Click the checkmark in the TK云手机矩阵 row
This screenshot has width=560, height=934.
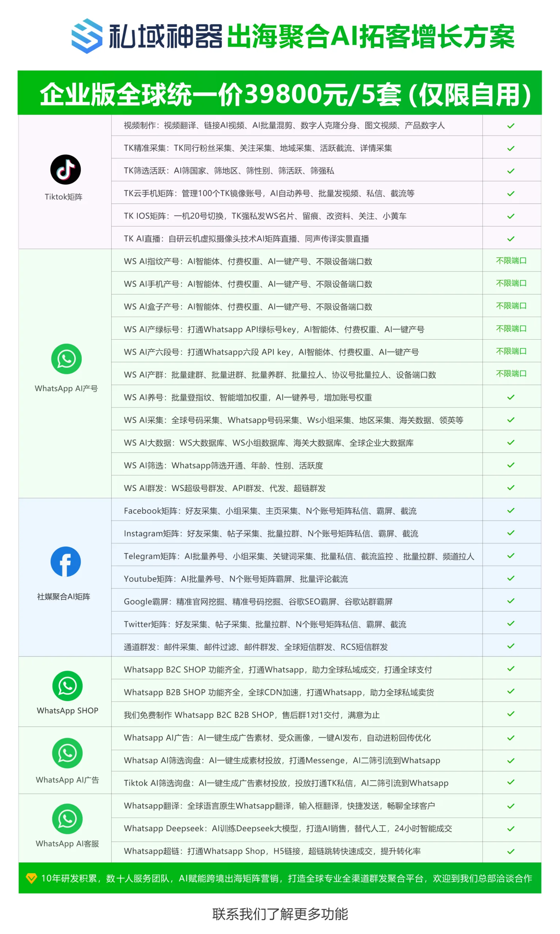(x=511, y=194)
